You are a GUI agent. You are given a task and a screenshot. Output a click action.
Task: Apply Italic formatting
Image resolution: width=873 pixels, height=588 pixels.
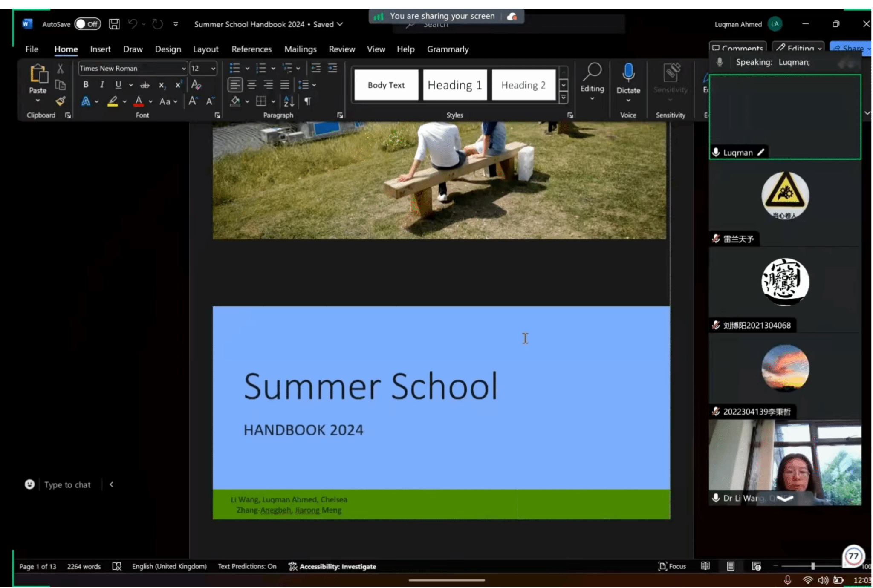(x=102, y=84)
